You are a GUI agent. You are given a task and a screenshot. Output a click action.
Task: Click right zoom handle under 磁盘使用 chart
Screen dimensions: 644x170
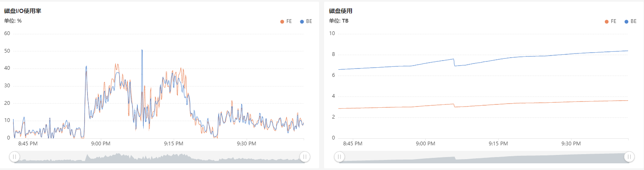click(x=629, y=157)
